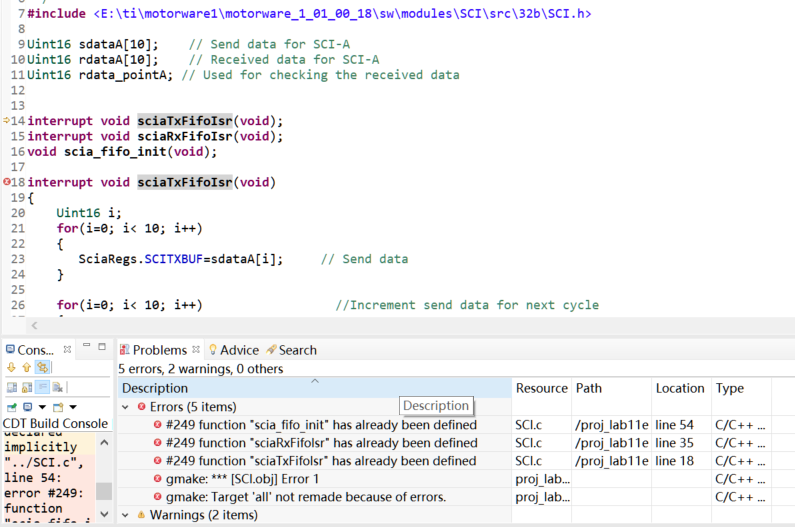The image size is (795, 527).
Task: Click the console scrollbar down arrow
Action: click(x=104, y=514)
